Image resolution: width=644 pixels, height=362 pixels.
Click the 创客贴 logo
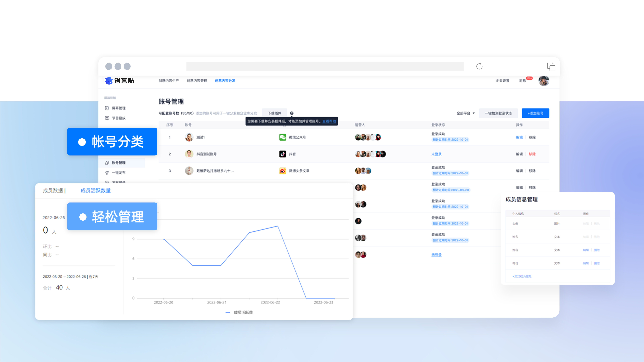pos(120,80)
